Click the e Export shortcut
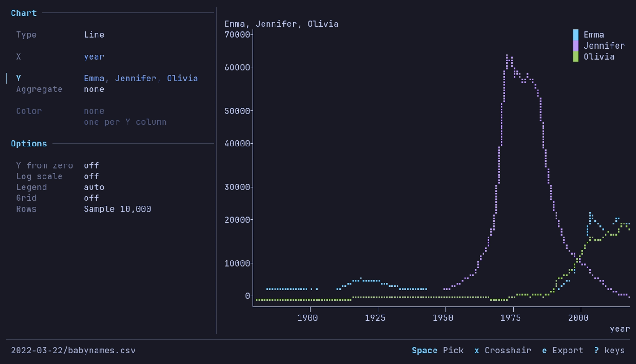 tap(563, 351)
